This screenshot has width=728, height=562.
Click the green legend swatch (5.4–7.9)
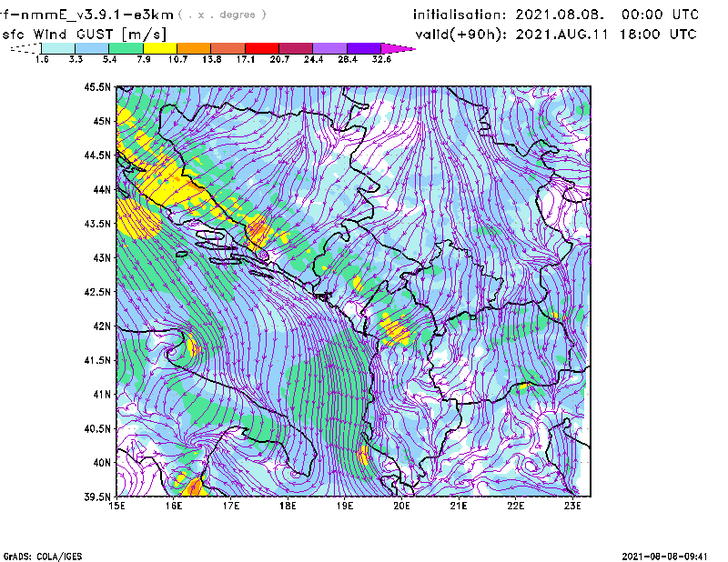126,48
